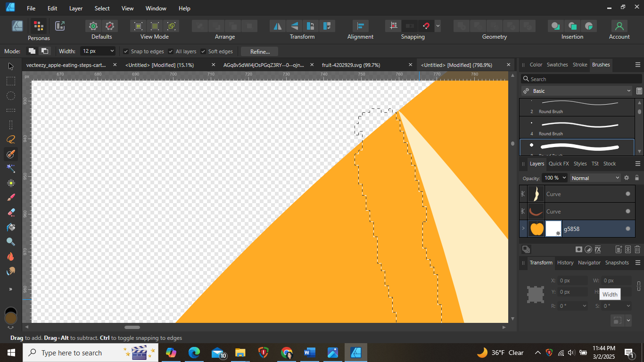Open the fruit-4202929.svg document tab
The image size is (644, 362).
pos(351,65)
